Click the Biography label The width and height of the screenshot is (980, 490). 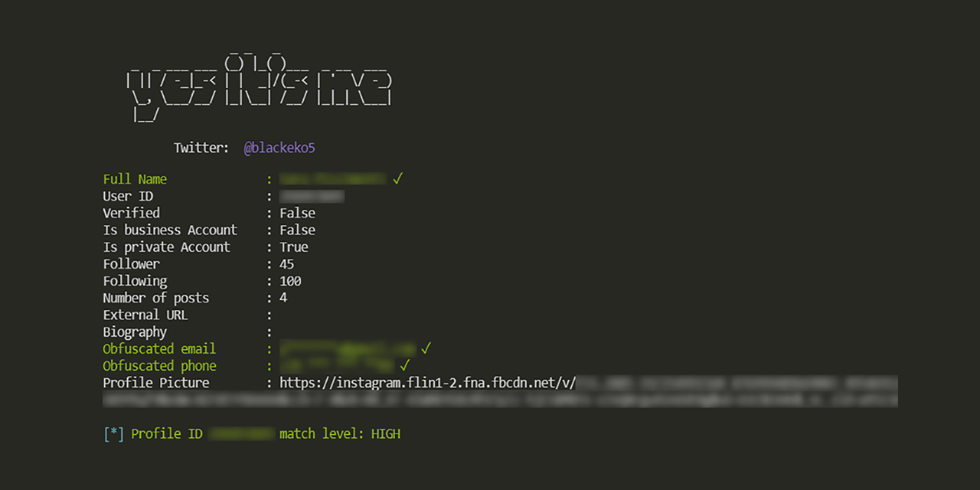(x=135, y=332)
